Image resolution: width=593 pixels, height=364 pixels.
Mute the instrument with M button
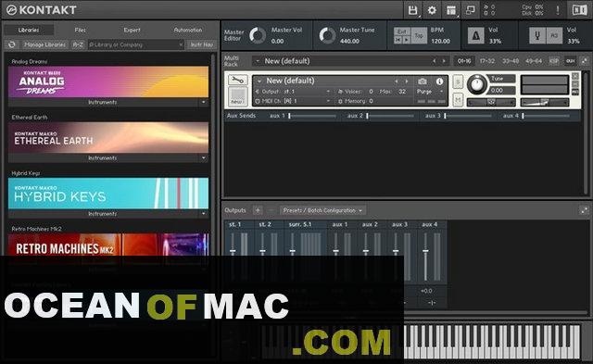458,100
